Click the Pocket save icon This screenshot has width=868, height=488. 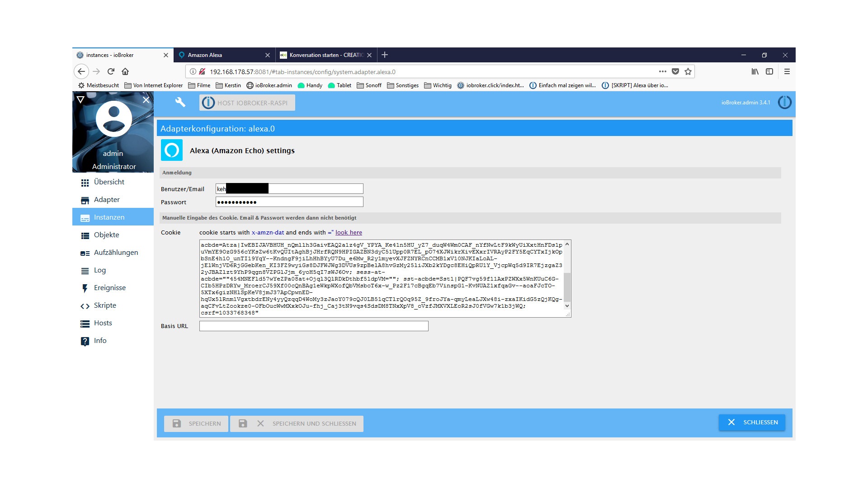pyautogui.click(x=675, y=71)
